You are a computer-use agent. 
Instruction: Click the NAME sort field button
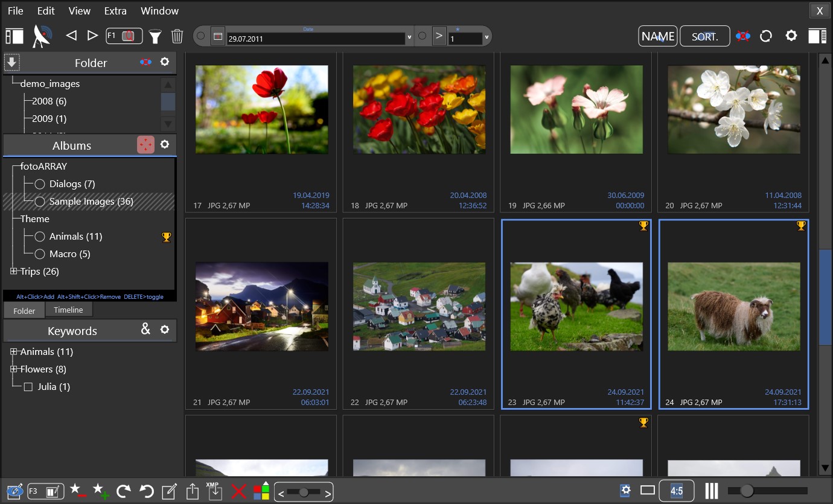click(x=658, y=36)
